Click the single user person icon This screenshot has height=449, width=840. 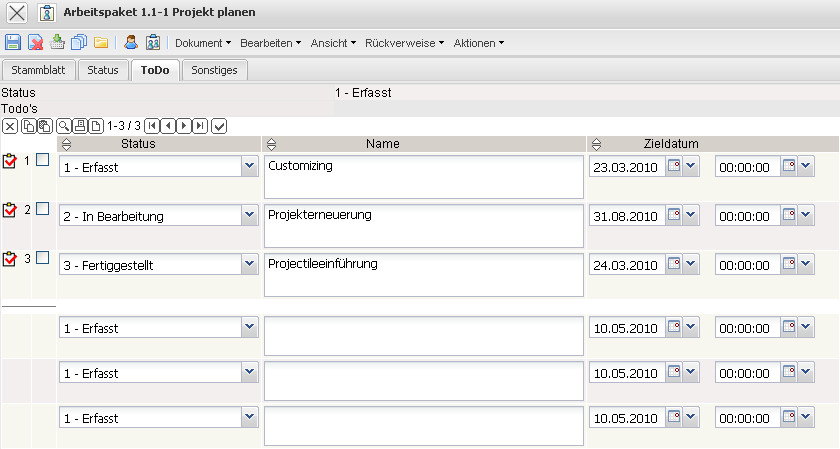(130, 42)
